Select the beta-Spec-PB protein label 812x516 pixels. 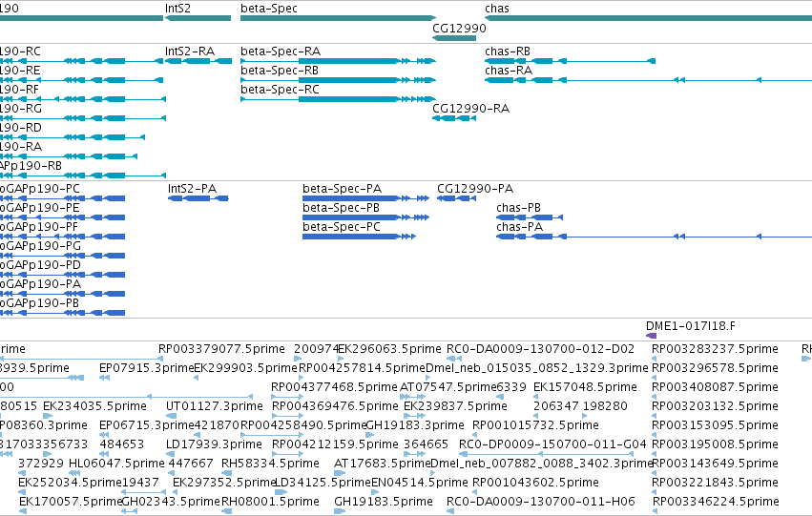(x=341, y=208)
